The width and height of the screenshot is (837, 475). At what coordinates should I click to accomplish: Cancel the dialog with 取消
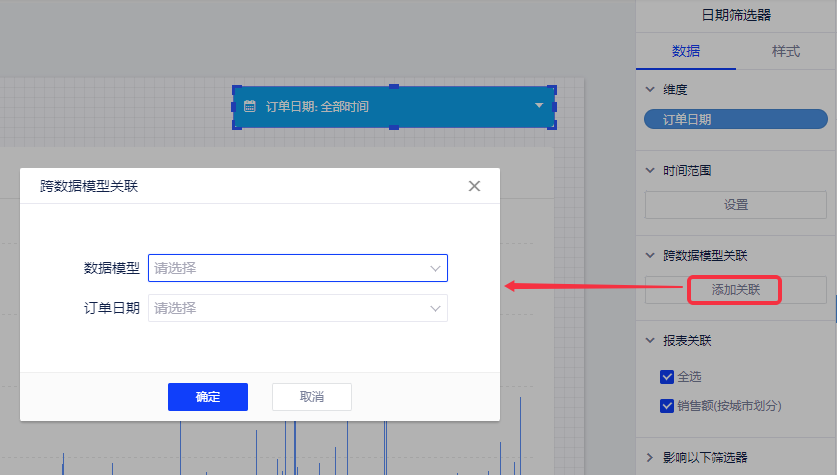coord(311,397)
